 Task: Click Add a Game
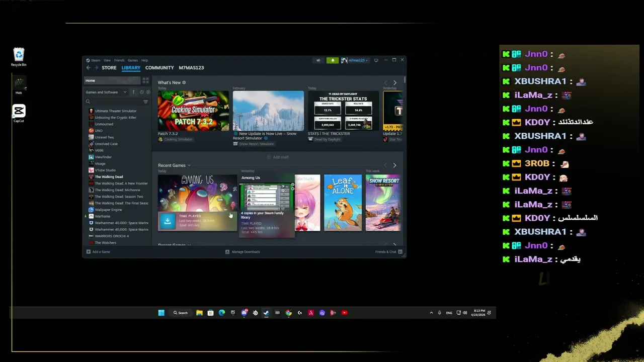98,252
